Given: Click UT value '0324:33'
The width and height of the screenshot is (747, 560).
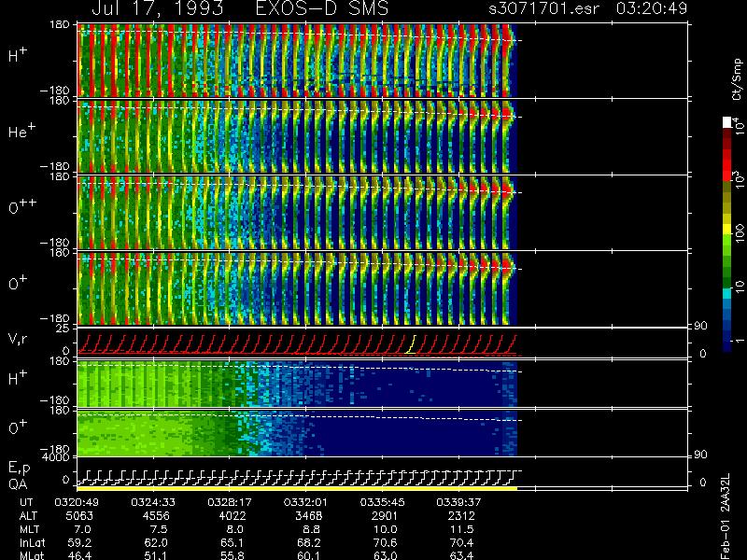Looking at the screenshot, I should 153,502.
